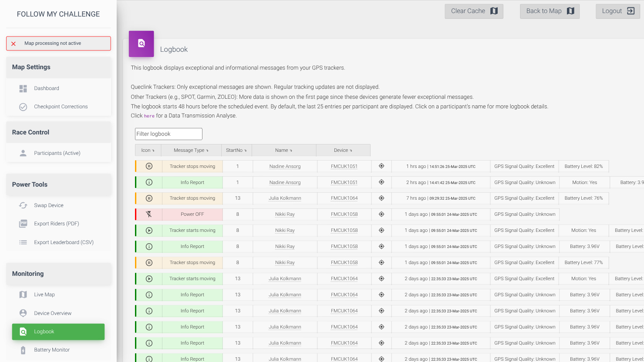Click the locate icon in Nadine Ansorg's first row
This screenshot has width=644, height=362.
pos(381,166)
